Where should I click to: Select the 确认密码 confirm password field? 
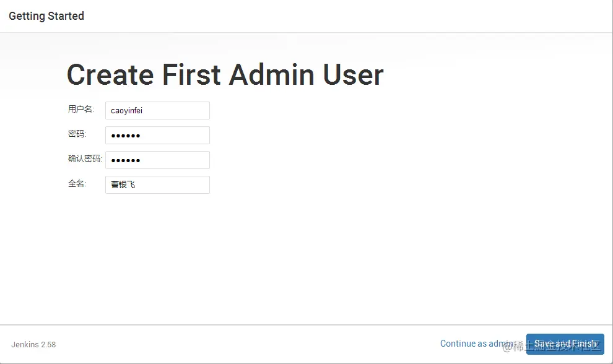[157, 160]
